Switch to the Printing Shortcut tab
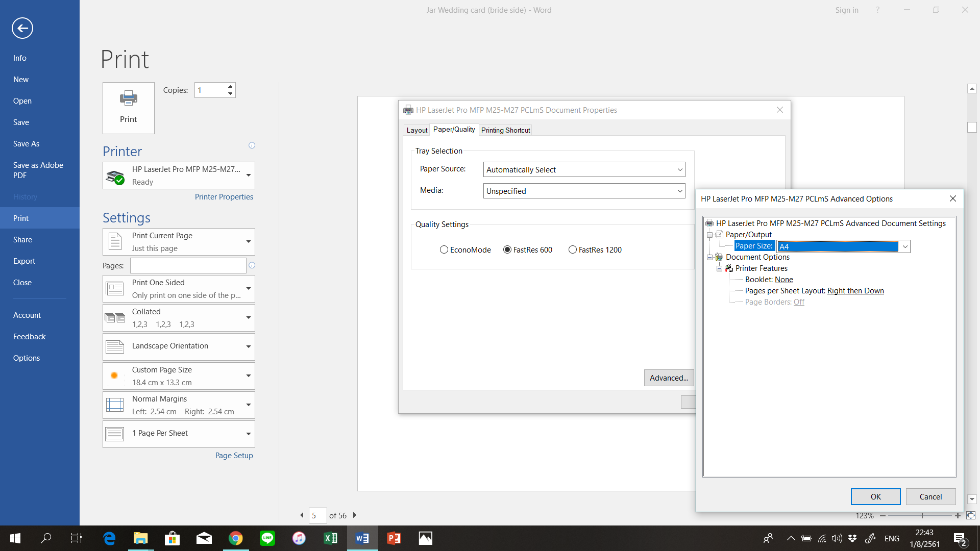This screenshot has width=980, height=551. 505,130
